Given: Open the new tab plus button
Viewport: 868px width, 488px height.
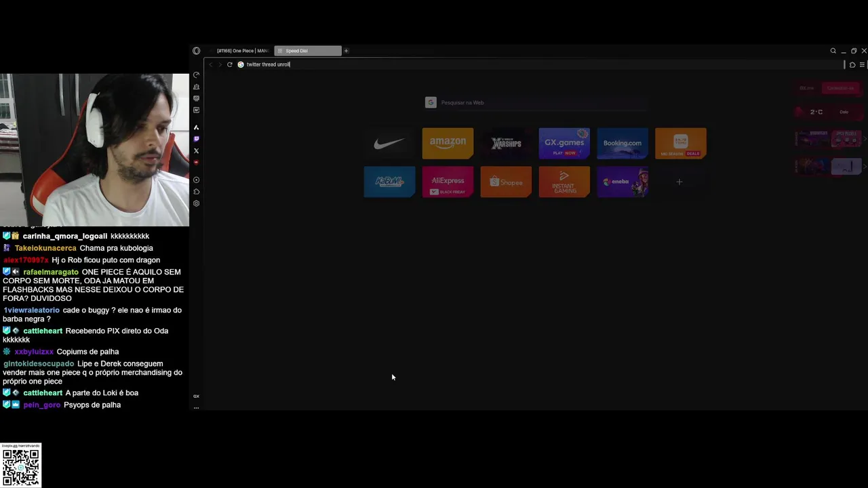Looking at the screenshot, I should coord(346,51).
